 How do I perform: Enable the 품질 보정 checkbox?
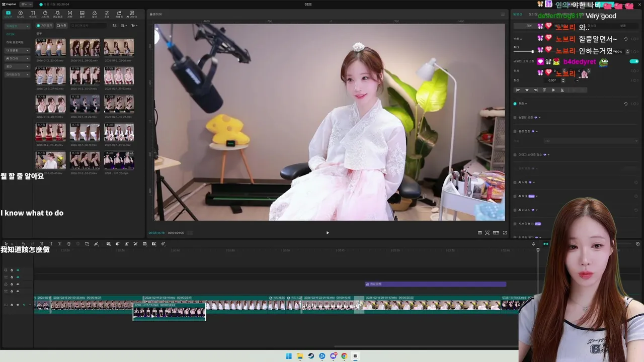[515, 131]
